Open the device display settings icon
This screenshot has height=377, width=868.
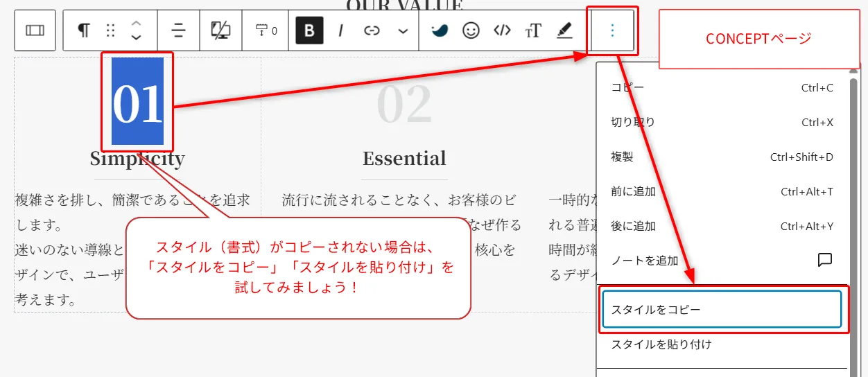[220, 30]
